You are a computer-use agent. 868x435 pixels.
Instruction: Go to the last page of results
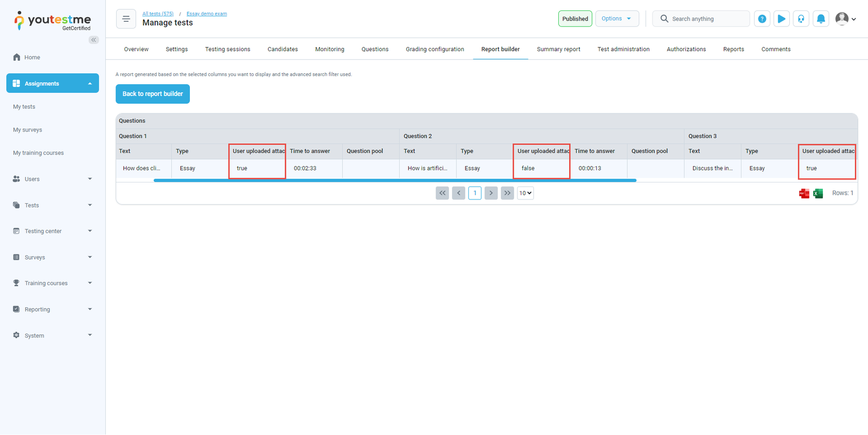[507, 193]
